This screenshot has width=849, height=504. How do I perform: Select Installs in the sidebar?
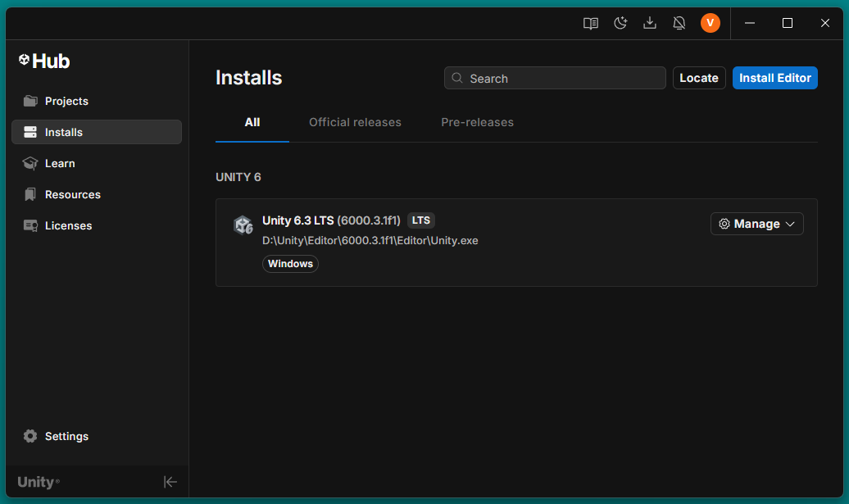[64, 132]
